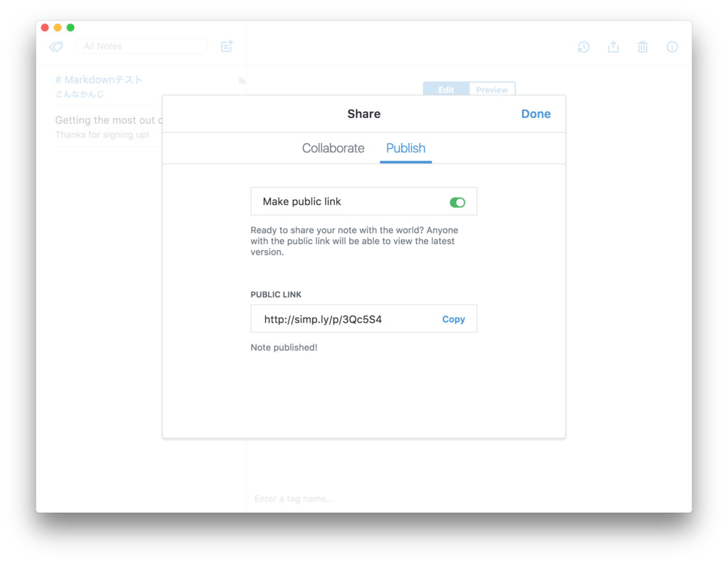Open 'Getting the most out' note
Screen dimensions: 728x564
[x=108, y=127]
